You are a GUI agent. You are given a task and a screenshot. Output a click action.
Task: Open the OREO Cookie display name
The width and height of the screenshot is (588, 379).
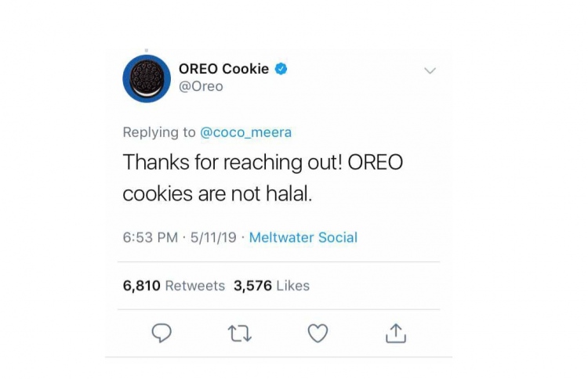(224, 69)
